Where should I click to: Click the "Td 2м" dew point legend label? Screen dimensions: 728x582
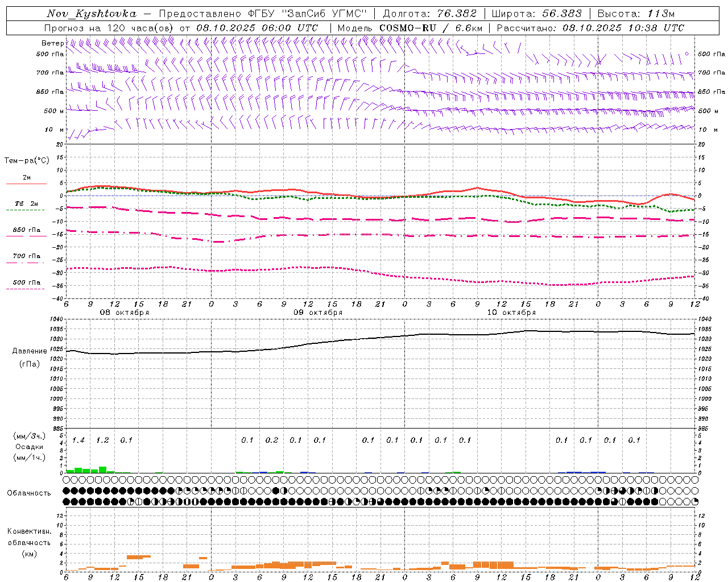click(x=27, y=203)
